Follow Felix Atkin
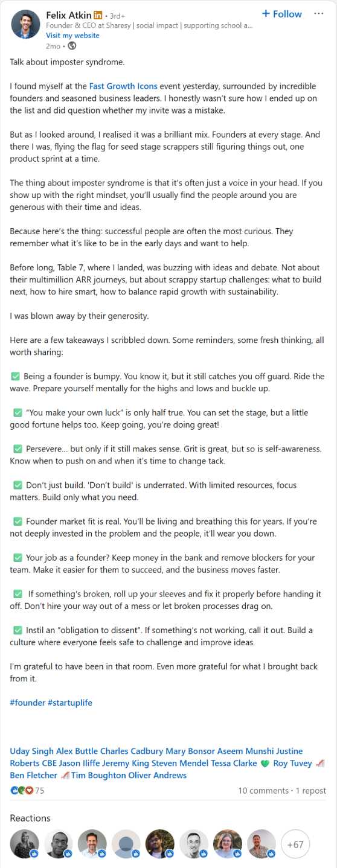This screenshot has height=868, width=337. point(282,14)
